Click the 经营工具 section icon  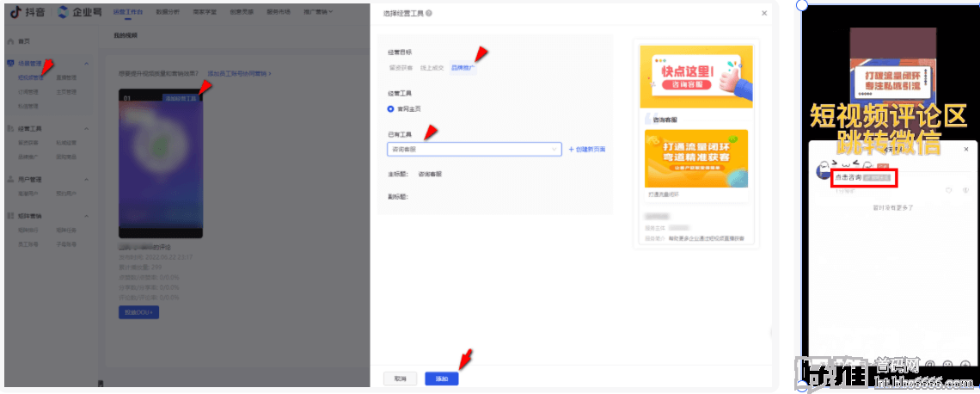pyautogui.click(x=9, y=127)
